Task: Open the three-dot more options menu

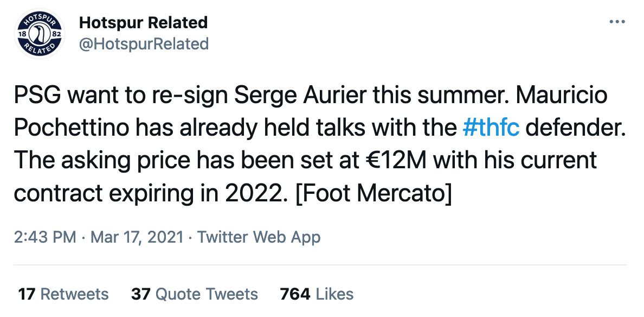Action: [x=617, y=22]
